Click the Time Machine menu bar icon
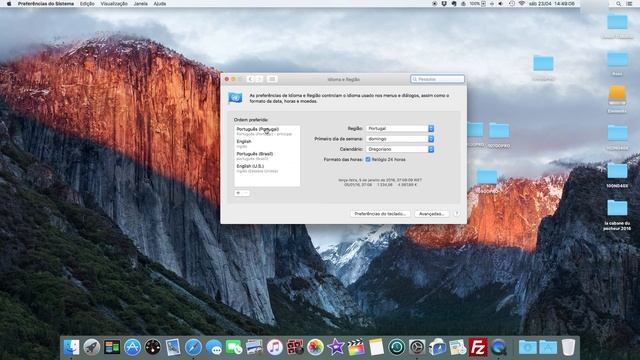 point(512,4)
